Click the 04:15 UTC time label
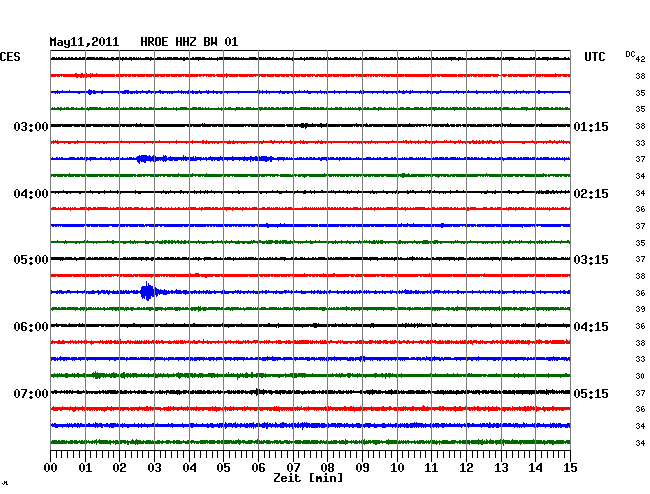The image size is (650, 494). (591, 327)
